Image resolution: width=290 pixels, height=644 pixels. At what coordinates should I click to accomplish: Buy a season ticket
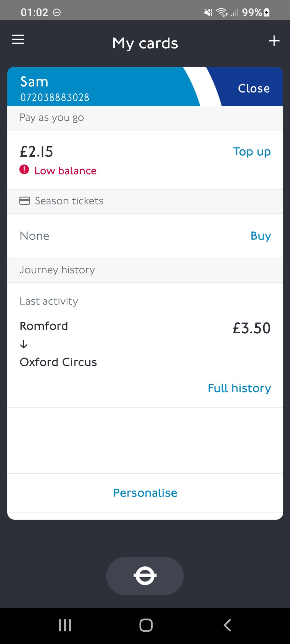260,236
